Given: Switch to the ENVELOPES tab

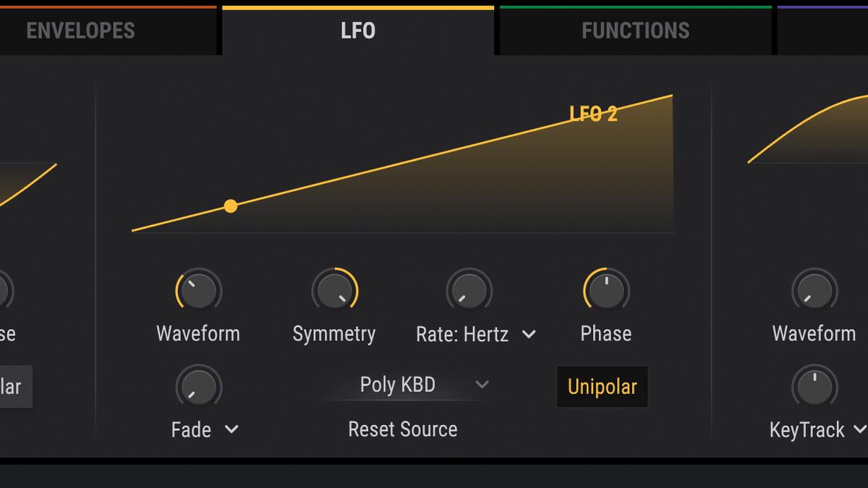Looking at the screenshot, I should (x=80, y=30).
